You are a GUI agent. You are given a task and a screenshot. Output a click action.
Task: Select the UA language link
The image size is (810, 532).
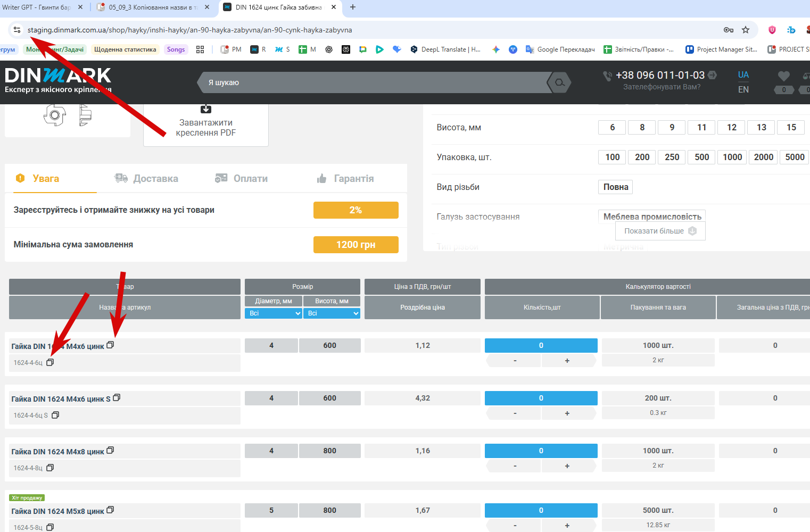pyautogui.click(x=743, y=74)
